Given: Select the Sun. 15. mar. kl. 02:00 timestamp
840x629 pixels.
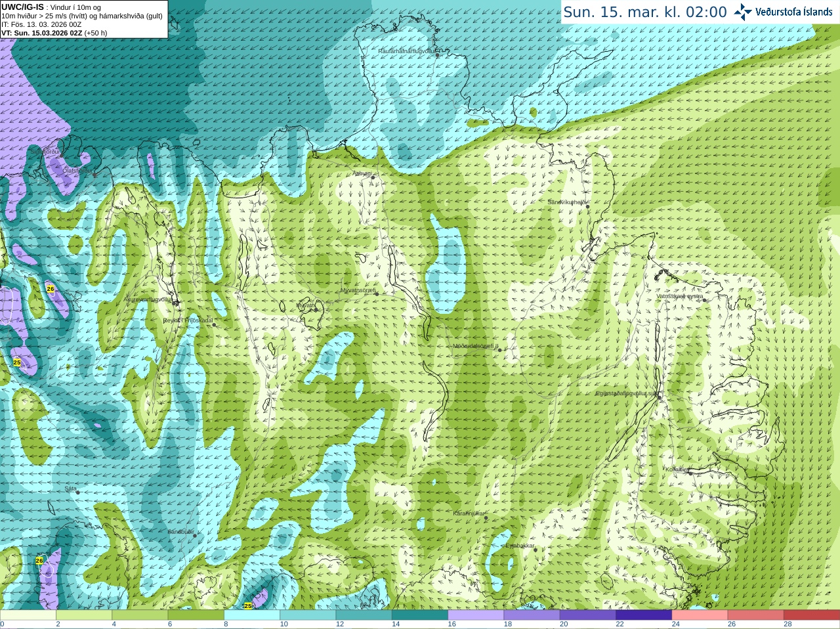Looking at the screenshot, I should pos(645,12).
